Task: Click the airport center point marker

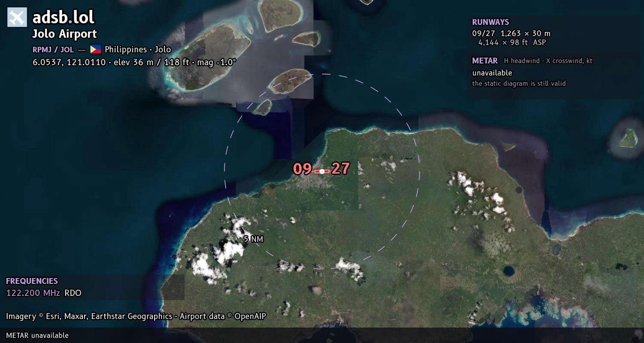Action: [322, 171]
